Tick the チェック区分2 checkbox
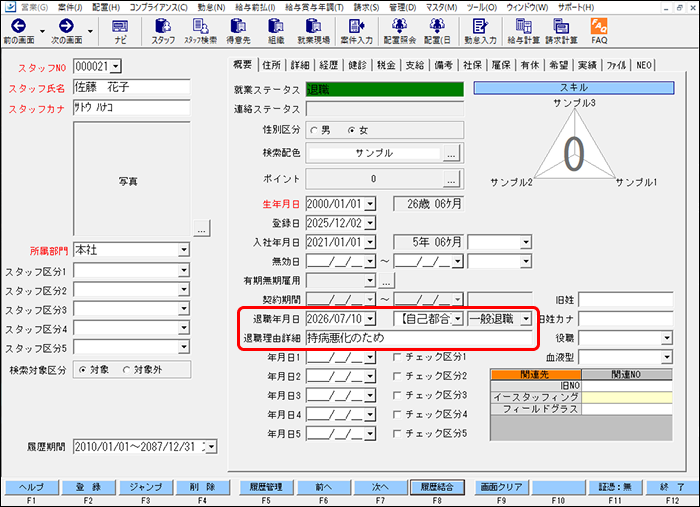The image size is (700, 507). [396, 376]
